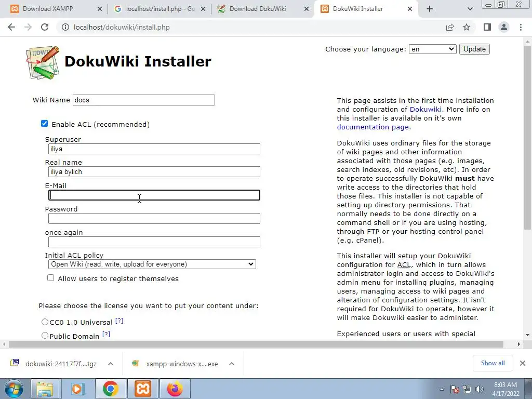Close the Download XAMPP tab
Viewport: 532px width, 399px height.
tap(99, 9)
